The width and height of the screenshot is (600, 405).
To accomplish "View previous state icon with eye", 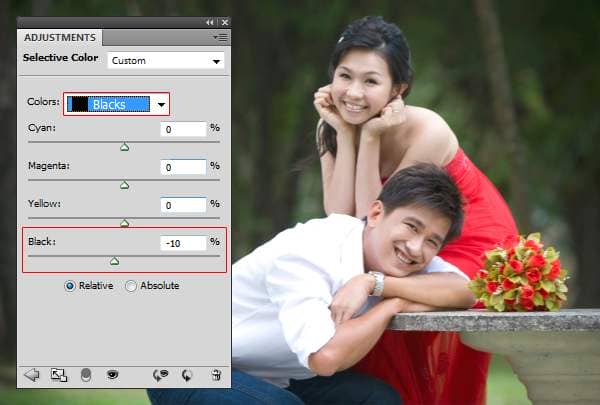I will pos(160,375).
